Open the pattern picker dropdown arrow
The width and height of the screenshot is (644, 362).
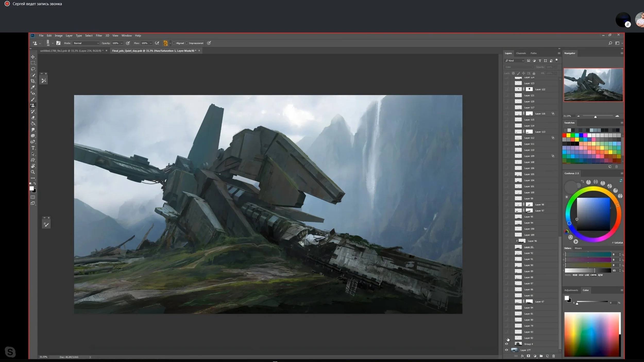[x=170, y=43]
